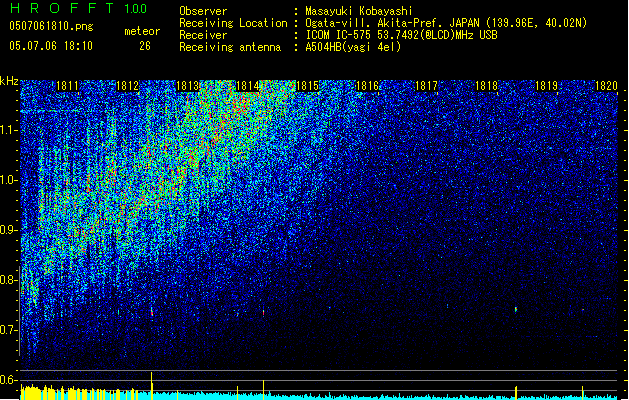Click the 'meteor' label

pos(142,31)
